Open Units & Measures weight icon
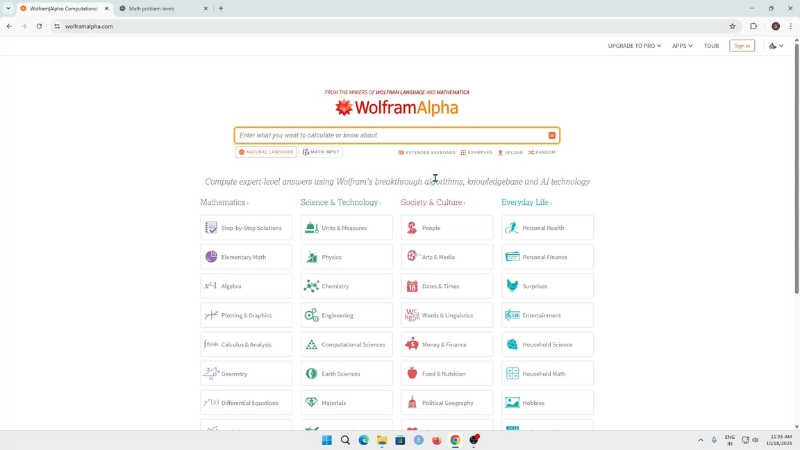The width and height of the screenshot is (800, 450). click(311, 228)
